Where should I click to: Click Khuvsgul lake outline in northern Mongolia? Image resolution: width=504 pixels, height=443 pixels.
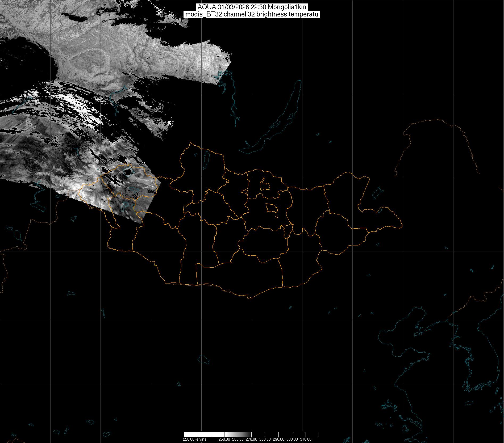coord(206,159)
